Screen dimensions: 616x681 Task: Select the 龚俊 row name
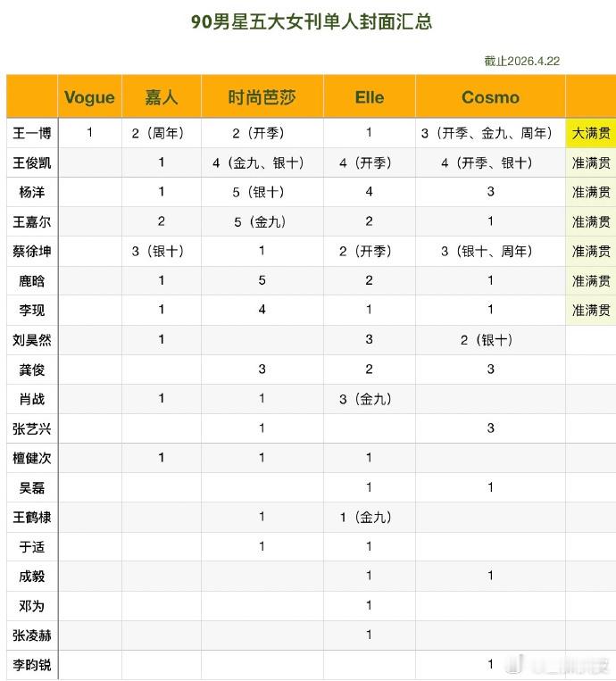tap(32, 370)
